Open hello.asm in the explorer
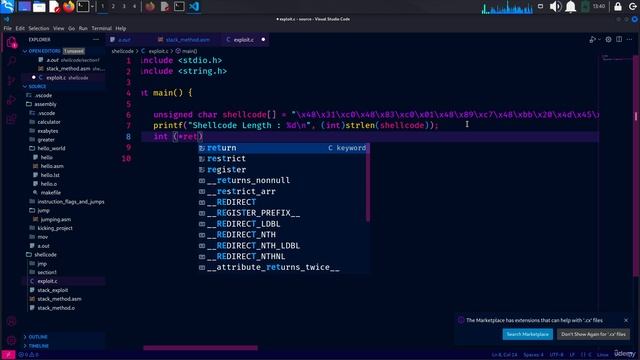640x360 pixels. click(52, 166)
